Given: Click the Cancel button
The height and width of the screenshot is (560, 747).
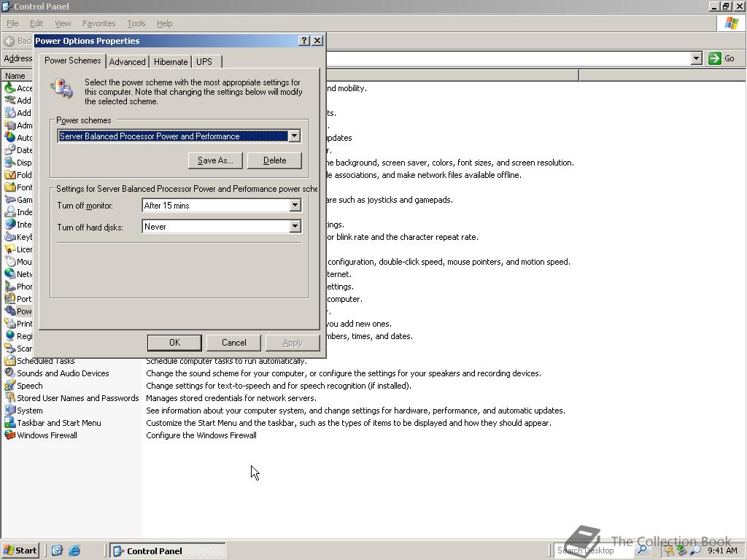Looking at the screenshot, I should (x=234, y=343).
